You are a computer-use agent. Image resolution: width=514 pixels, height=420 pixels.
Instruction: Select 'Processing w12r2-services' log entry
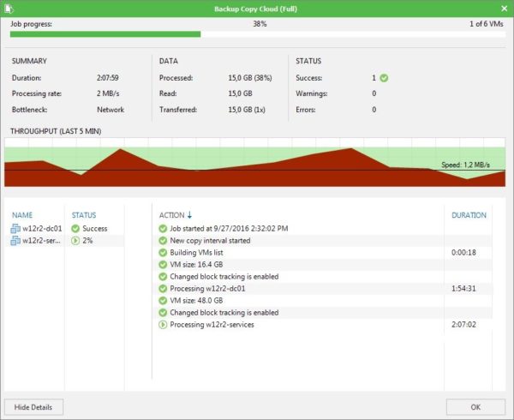pos(323,325)
